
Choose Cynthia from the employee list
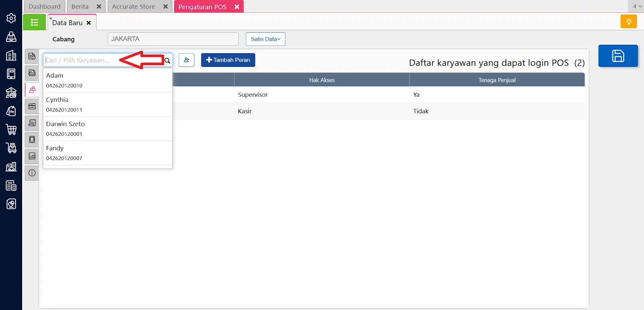click(x=108, y=104)
